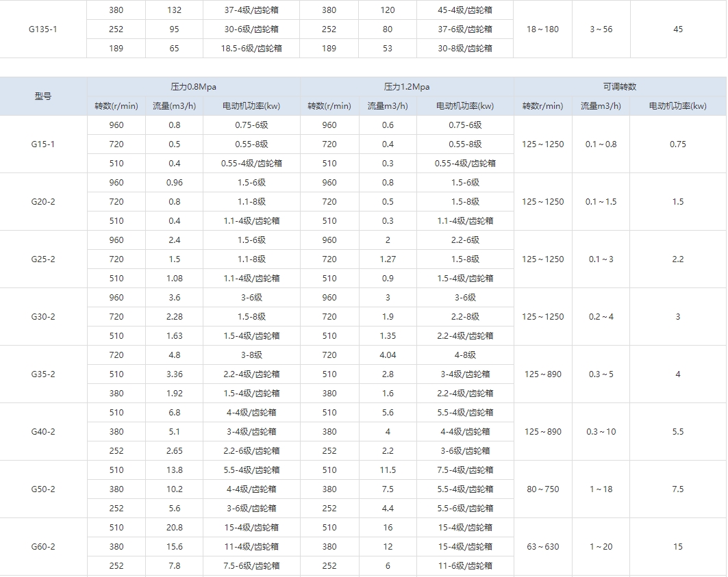Click the G25-2 model cell
This screenshot has width=728, height=577.
[x=42, y=259]
